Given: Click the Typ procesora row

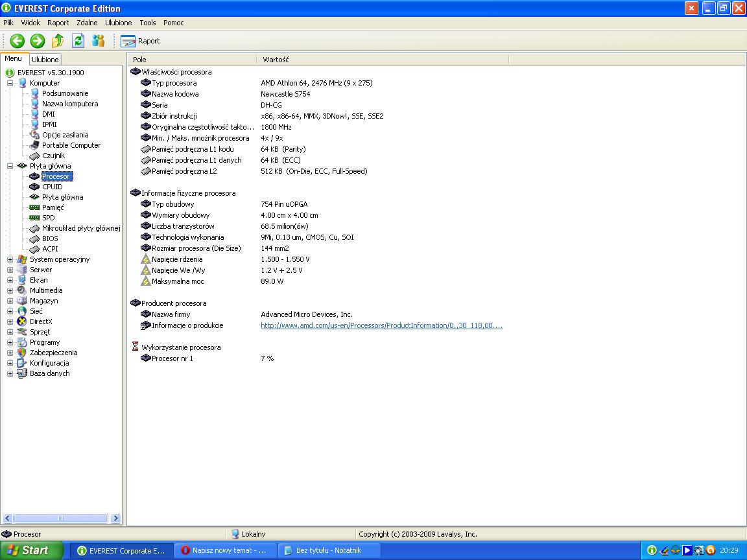Looking at the screenshot, I should click(257, 84).
